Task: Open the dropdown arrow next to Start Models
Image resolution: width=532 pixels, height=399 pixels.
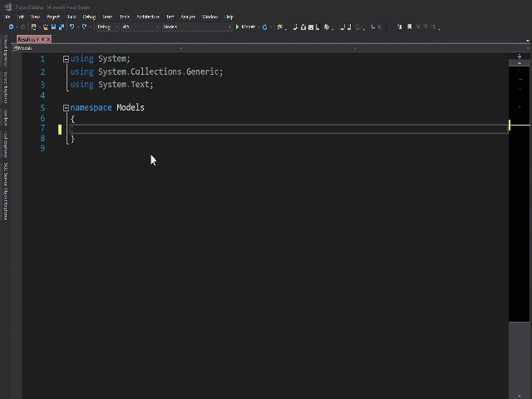Action: pos(259,27)
